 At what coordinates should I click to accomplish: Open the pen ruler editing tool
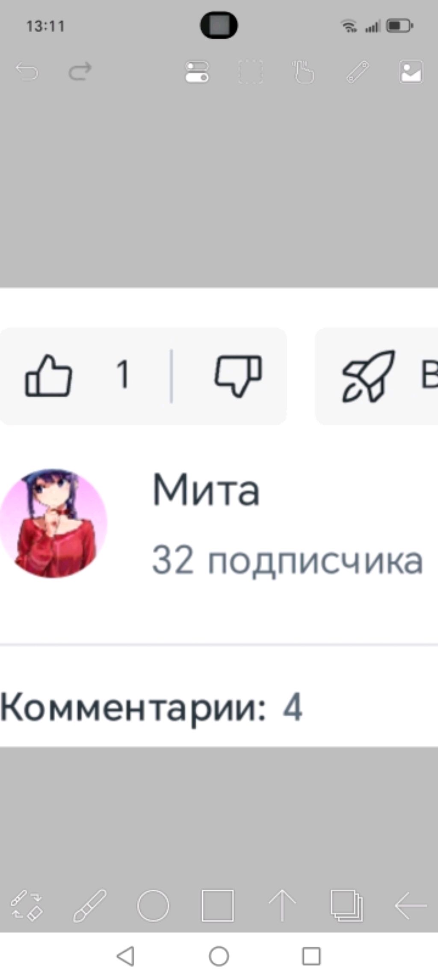click(x=358, y=71)
